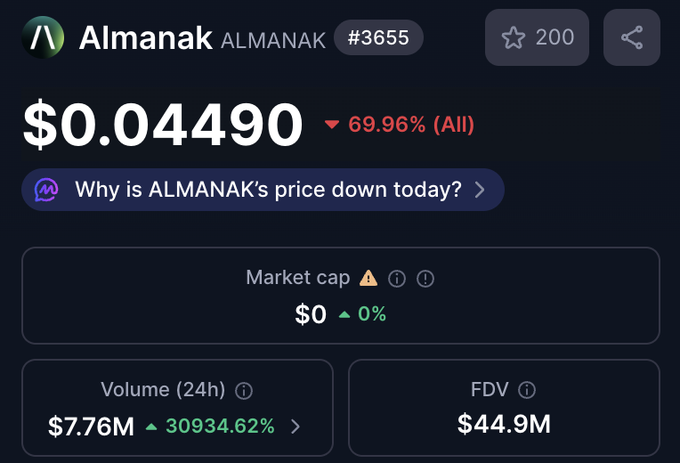Expand the price question chevron

(x=480, y=190)
